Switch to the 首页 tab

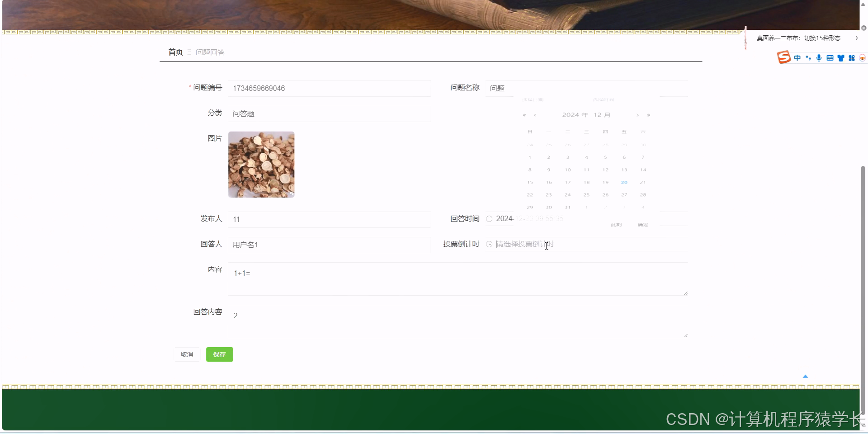coord(175,52)
